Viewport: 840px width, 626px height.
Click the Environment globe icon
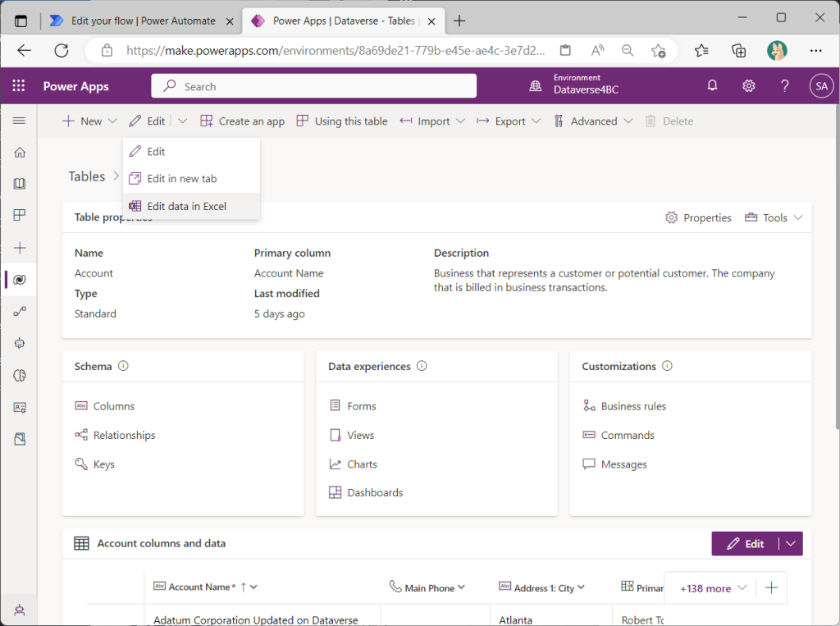(535, 86)
